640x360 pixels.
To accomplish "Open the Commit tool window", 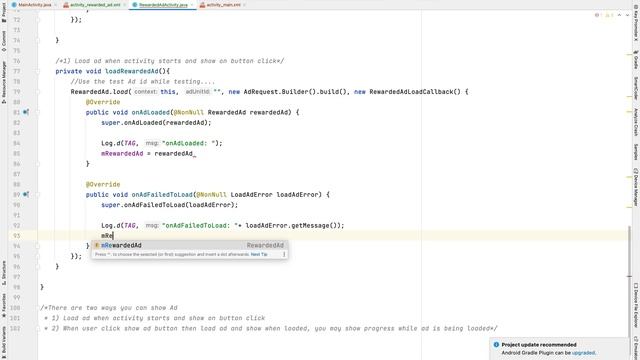I will point(4,41).
